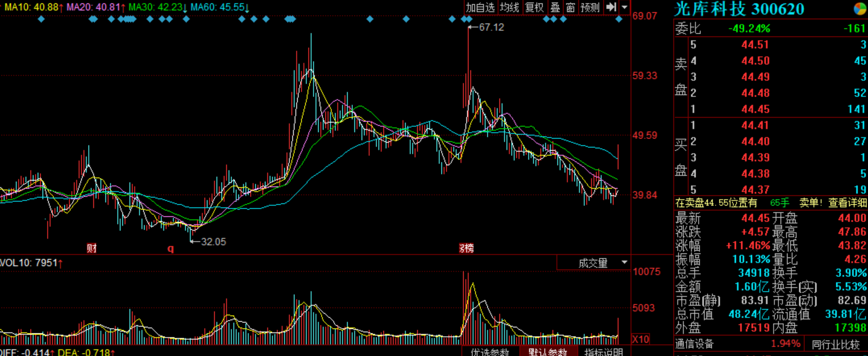The image size is (868, 356).
Task: Click the 69.07 price axis label
Action: (x=645, y=16)
